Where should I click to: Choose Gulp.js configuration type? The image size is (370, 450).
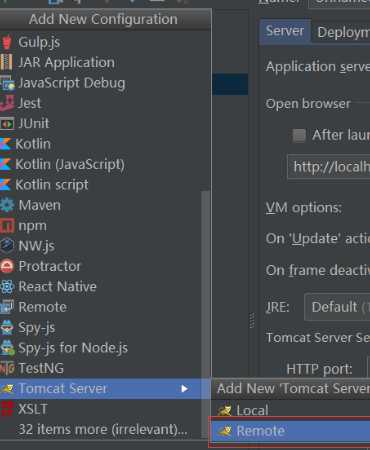tap(105, 42)
